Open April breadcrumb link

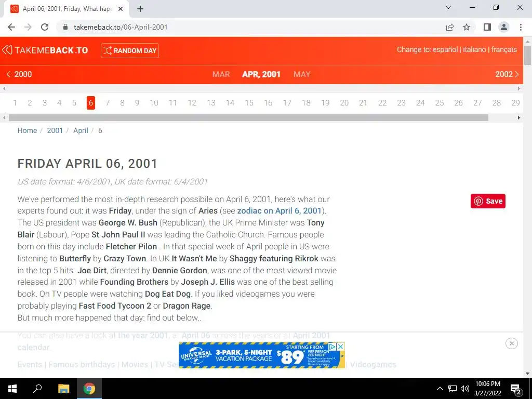pos(81,130)
